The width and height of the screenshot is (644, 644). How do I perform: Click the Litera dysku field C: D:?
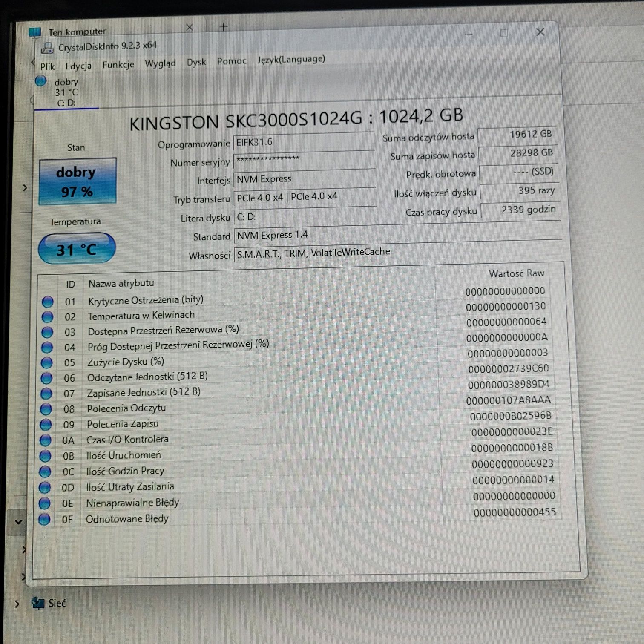[305, 216]
